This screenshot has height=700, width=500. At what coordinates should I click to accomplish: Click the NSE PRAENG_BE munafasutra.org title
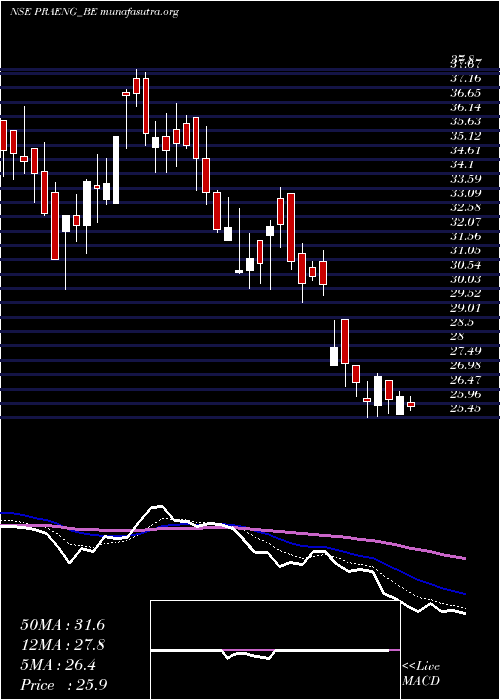click(x=94, y=12)
